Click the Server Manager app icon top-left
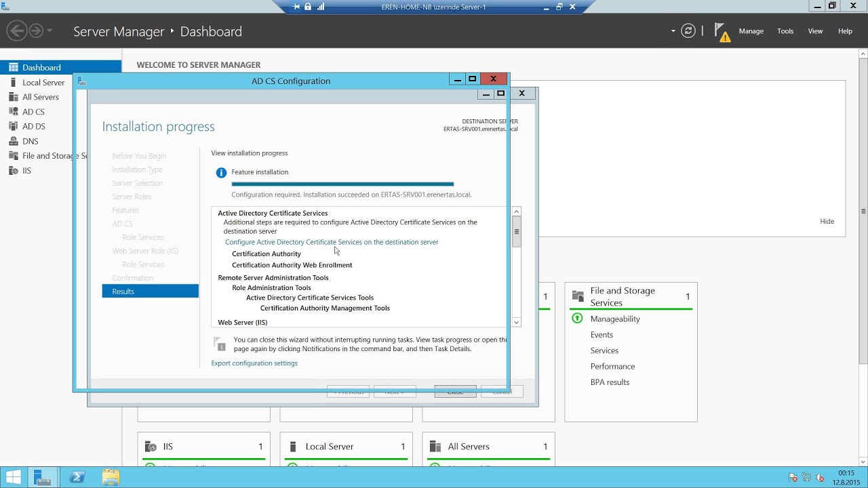 point(5,6)
